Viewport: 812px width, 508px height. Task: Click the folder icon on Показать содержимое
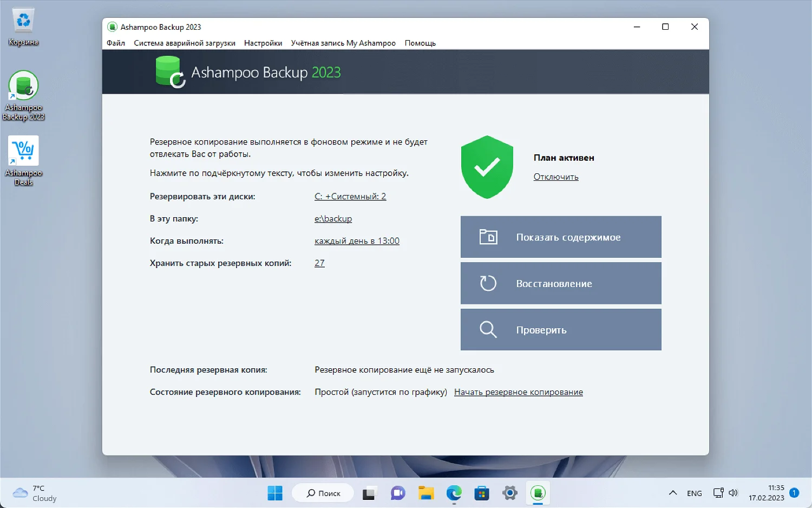click(488, 237)
